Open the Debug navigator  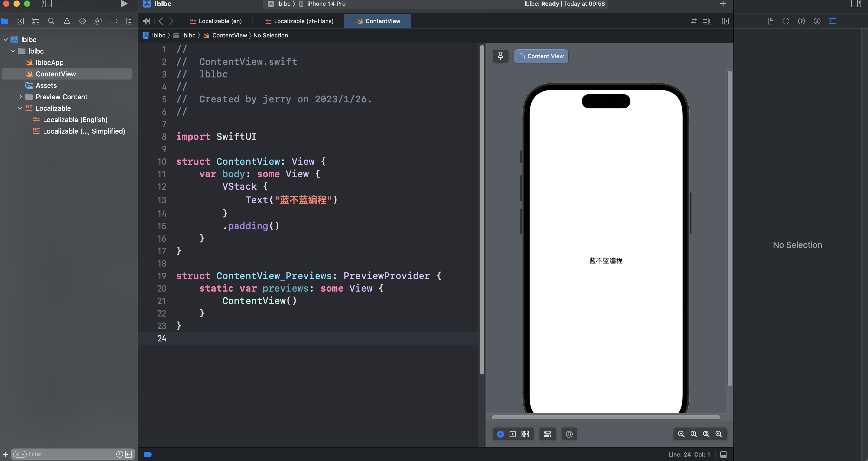point(98,21)
